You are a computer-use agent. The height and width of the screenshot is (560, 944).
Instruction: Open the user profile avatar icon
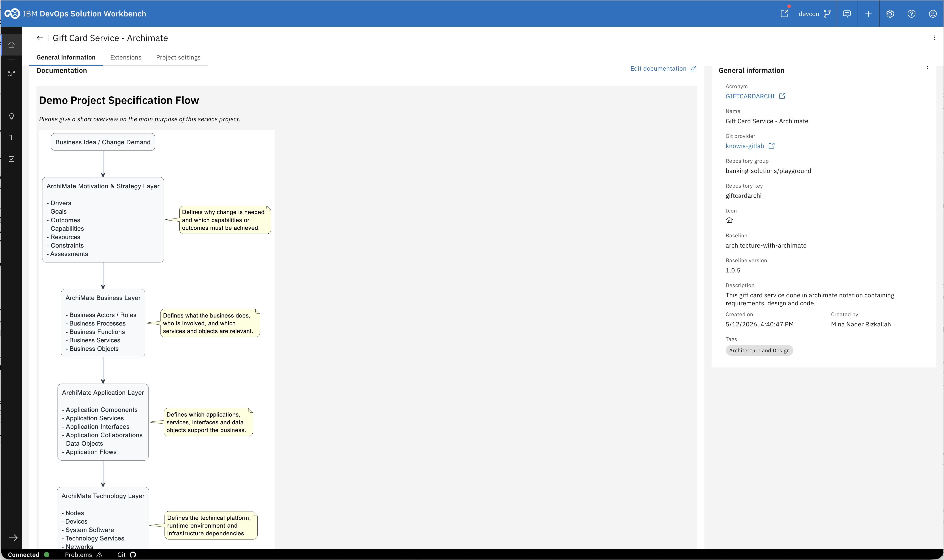933,14
